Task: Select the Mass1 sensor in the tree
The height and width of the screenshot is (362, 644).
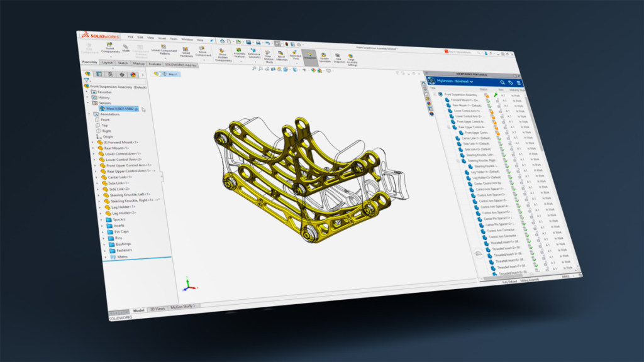Action: [x=119, y=109]
